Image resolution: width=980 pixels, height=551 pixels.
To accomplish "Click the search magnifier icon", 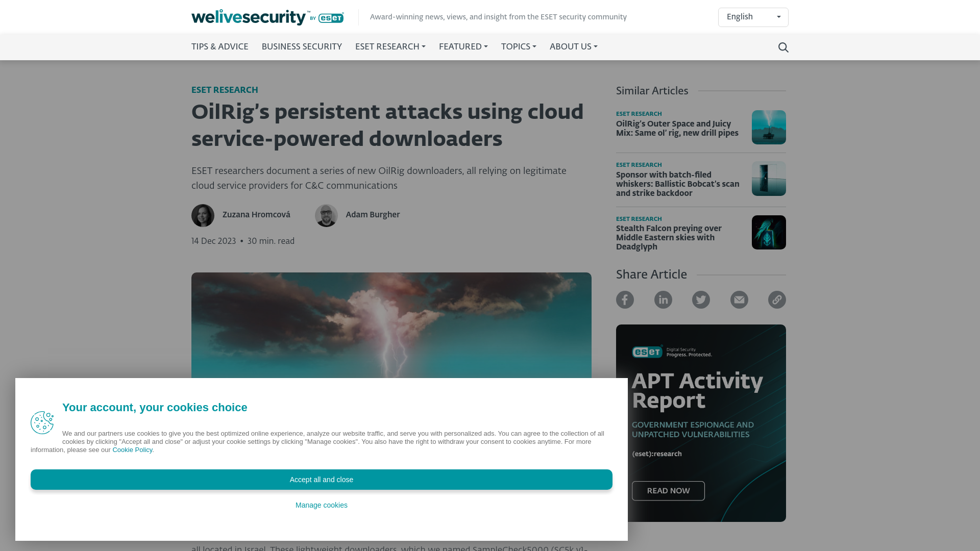I will coord(783,47).
